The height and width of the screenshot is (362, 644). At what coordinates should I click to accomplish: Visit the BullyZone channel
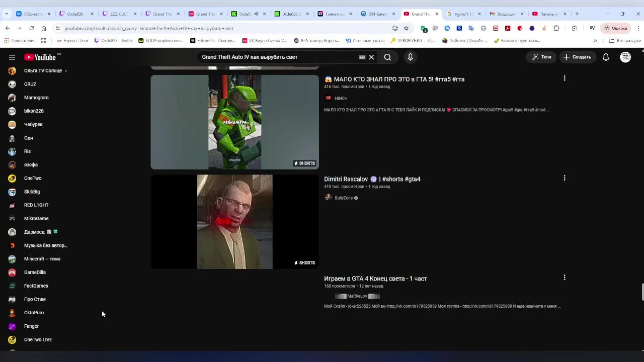[344, 198]
